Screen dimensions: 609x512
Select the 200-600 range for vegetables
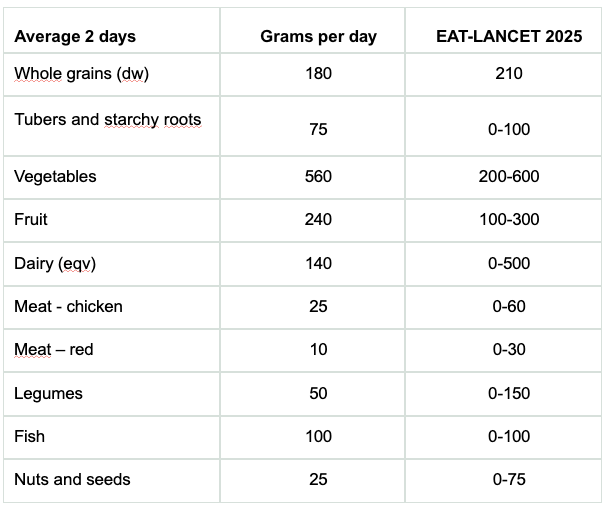[509, 177]
